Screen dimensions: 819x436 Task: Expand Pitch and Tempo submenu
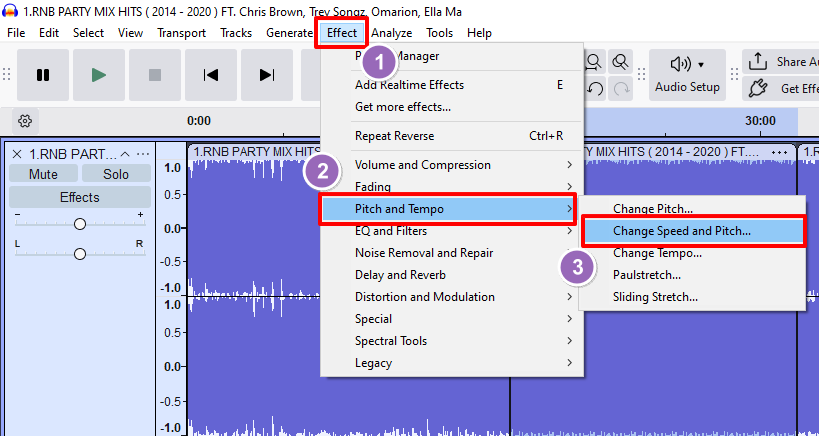(448, 209)
